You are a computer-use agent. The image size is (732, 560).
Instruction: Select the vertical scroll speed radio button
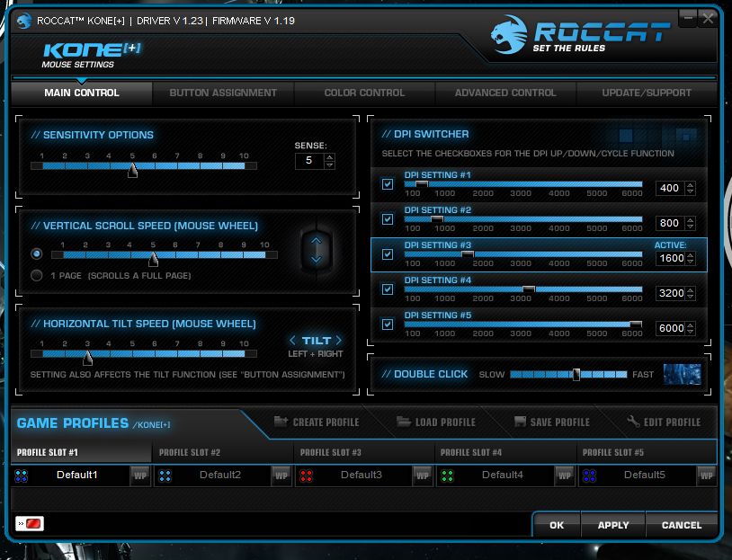point(36,253)
